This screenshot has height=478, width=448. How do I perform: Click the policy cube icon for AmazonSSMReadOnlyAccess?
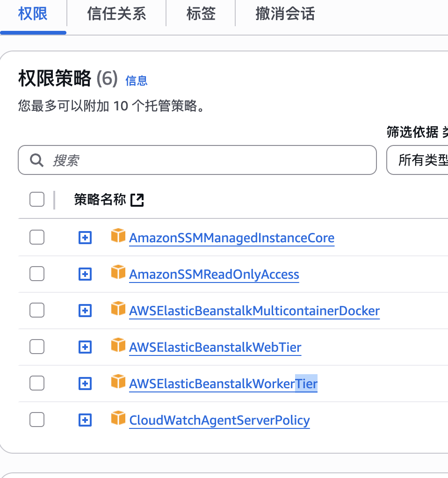point(118,272)
